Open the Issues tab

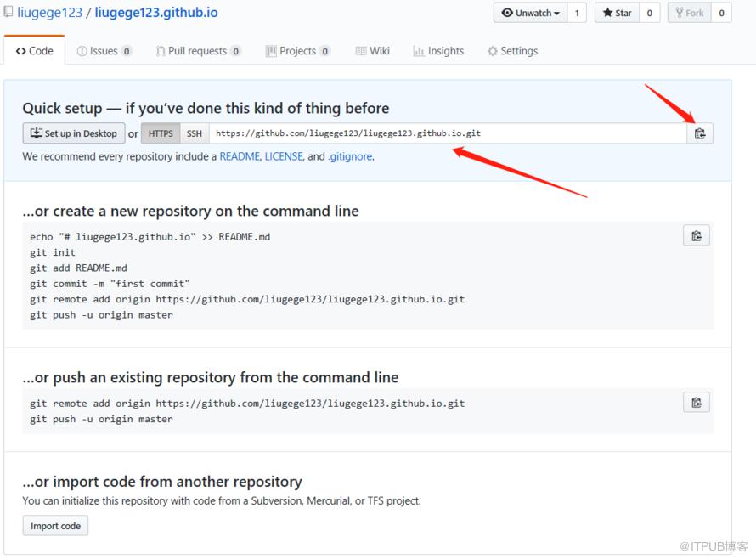pyautogui.click(x=104, y=51)
